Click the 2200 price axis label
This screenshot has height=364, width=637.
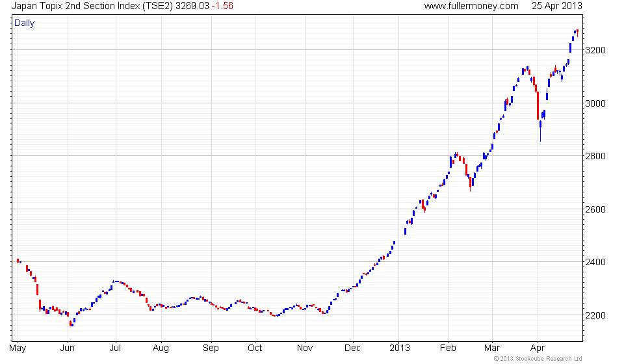tap(595, 315)
